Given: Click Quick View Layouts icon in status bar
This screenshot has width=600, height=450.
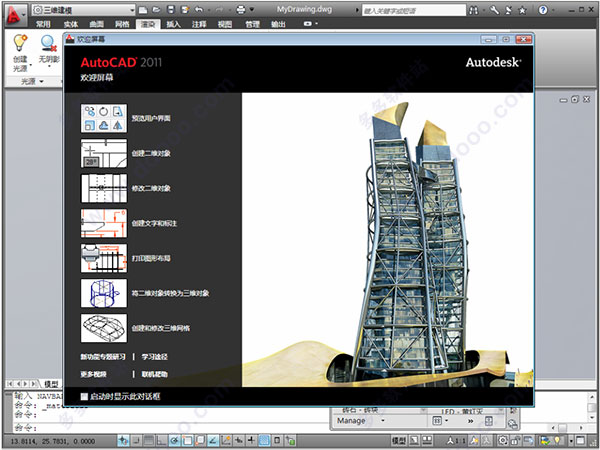Looking at the screenshot, I should click(x=414, y=441).
